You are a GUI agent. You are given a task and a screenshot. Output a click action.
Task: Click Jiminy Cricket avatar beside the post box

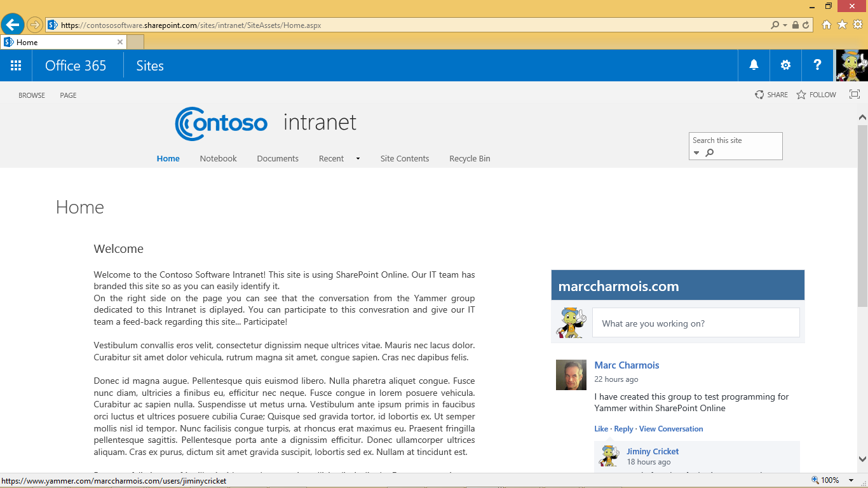[x=571, y=323]
